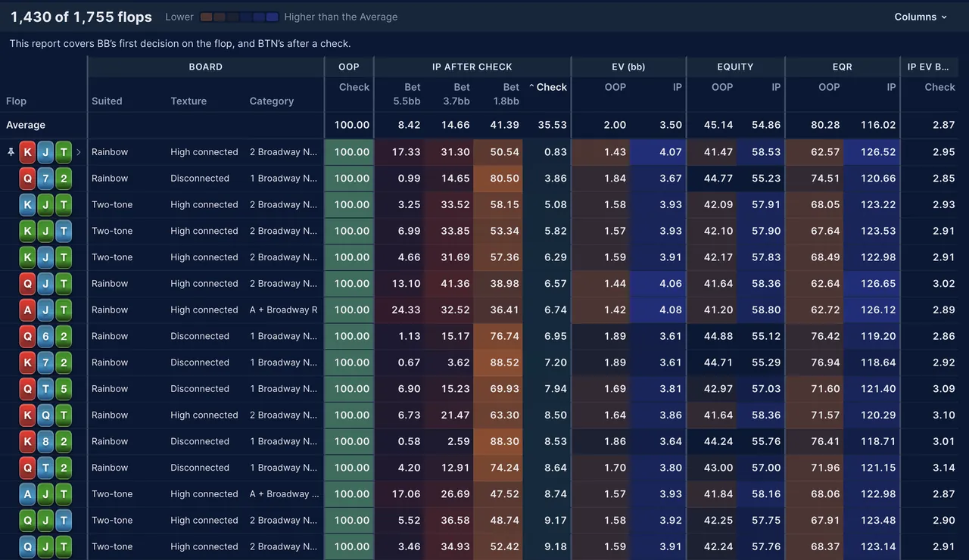This screenshot has width=969, height=560.
Task: Select flop with green K, blue J, green T
Action: point(45,257)
